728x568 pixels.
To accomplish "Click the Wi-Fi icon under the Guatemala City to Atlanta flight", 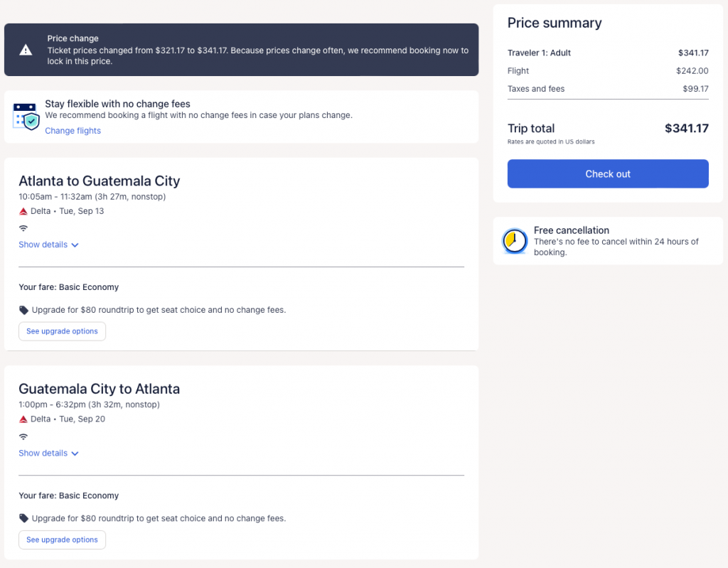I will click(x=23, y=436).
